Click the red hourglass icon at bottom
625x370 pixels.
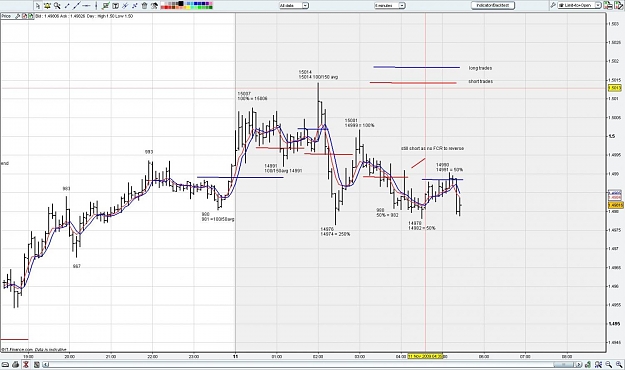pyautogui.click(x=26, y=364)
